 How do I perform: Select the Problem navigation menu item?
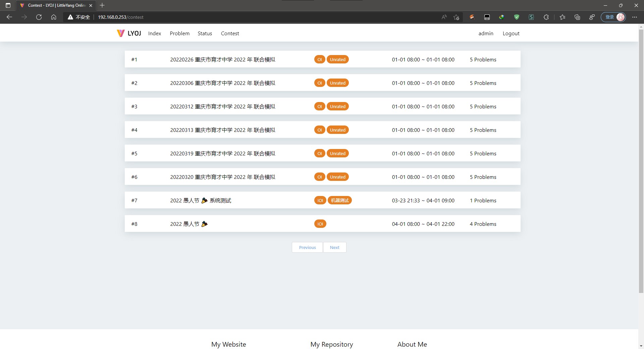coord(179,33)
